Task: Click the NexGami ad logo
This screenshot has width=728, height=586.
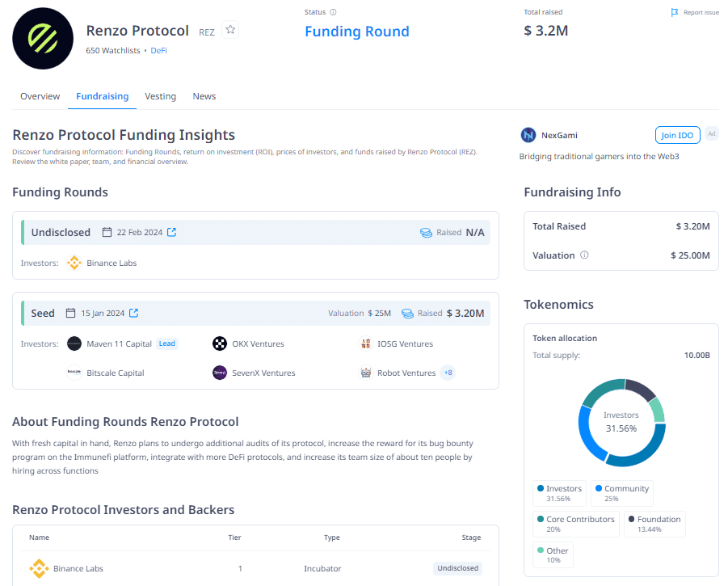Action: tap(528, 135)
